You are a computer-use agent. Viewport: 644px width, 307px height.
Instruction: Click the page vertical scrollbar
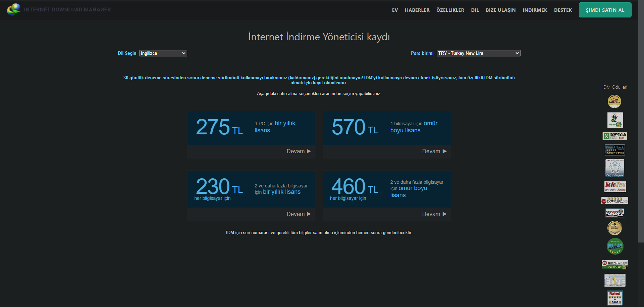(x=641, y=121)
